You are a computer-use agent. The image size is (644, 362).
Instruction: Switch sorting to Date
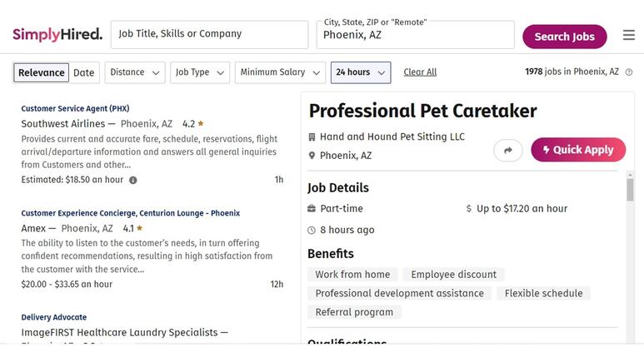[x=84, y=72]
